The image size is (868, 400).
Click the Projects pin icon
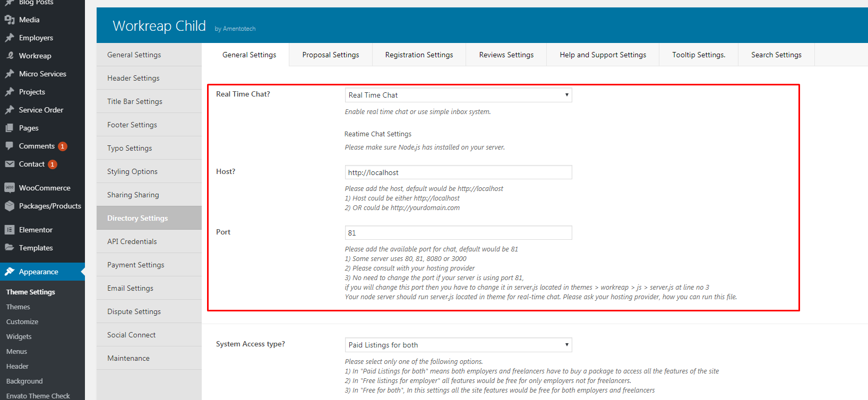click(10, 92)
